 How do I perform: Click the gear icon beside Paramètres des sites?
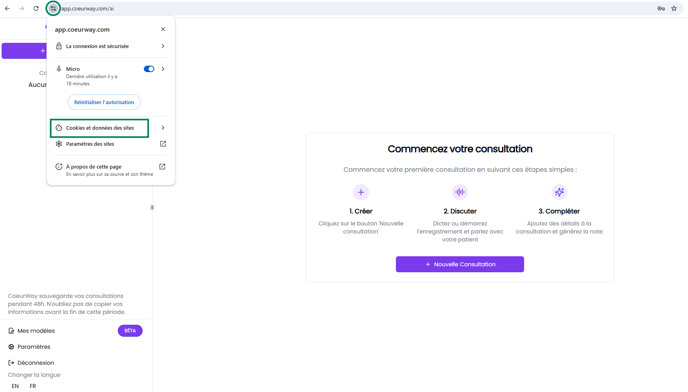click(x=59, y=144)
